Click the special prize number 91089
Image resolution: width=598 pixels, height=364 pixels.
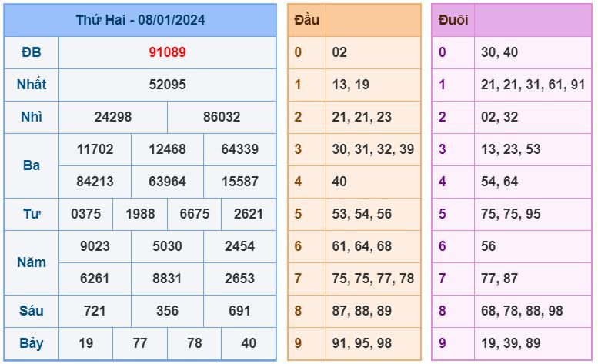click(167, 52)
